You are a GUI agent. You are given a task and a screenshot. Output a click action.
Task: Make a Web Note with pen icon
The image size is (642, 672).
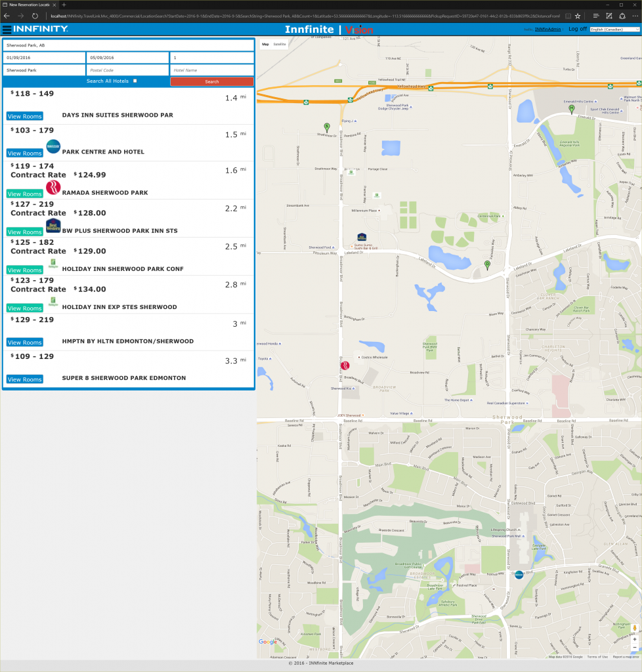click(609, 16)
